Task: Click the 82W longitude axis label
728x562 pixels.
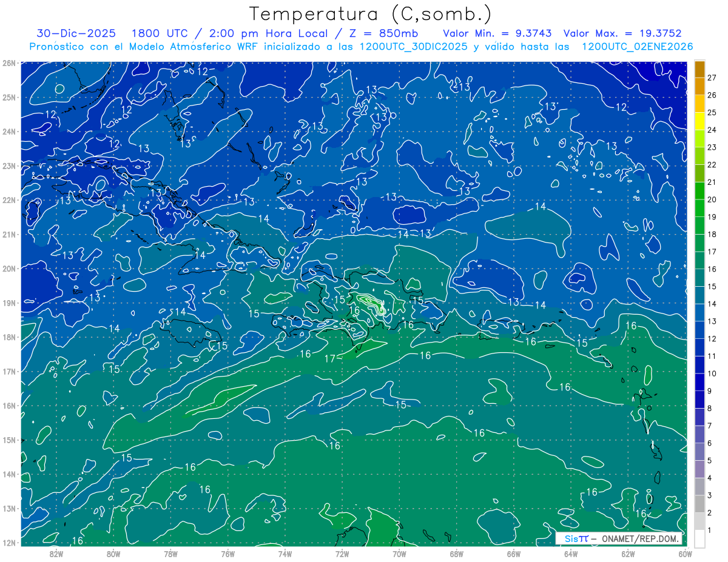Action: pos(56,554)
